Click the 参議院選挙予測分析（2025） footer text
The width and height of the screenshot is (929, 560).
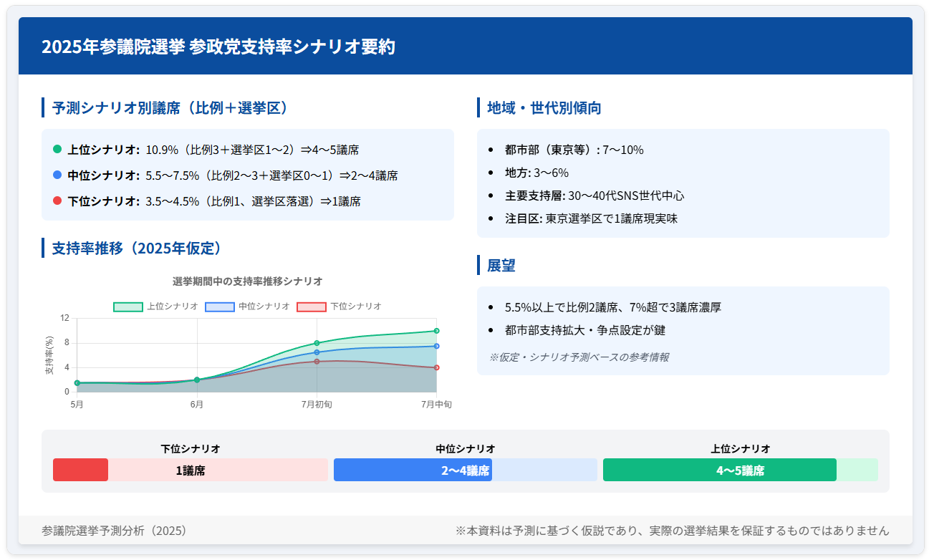coord(114,531)
